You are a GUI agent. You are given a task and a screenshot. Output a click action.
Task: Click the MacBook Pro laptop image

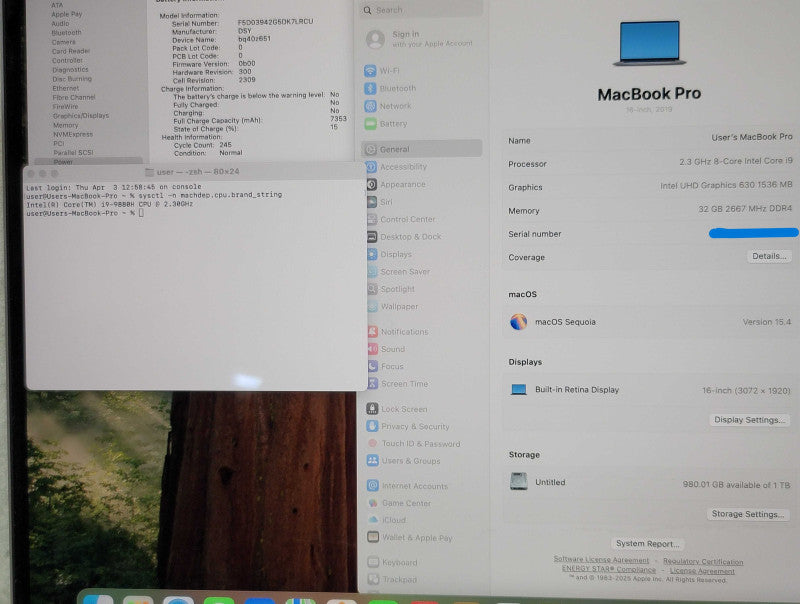click(649, 43)
